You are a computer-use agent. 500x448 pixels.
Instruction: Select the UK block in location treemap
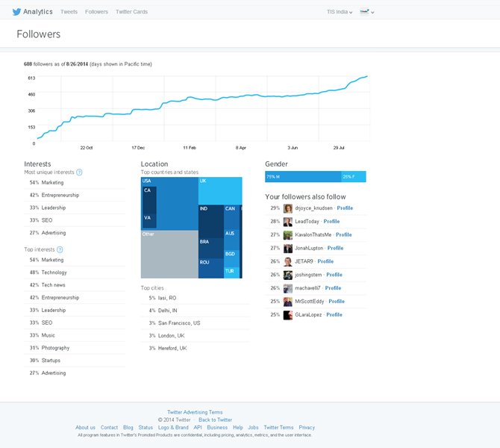[220, 191]
